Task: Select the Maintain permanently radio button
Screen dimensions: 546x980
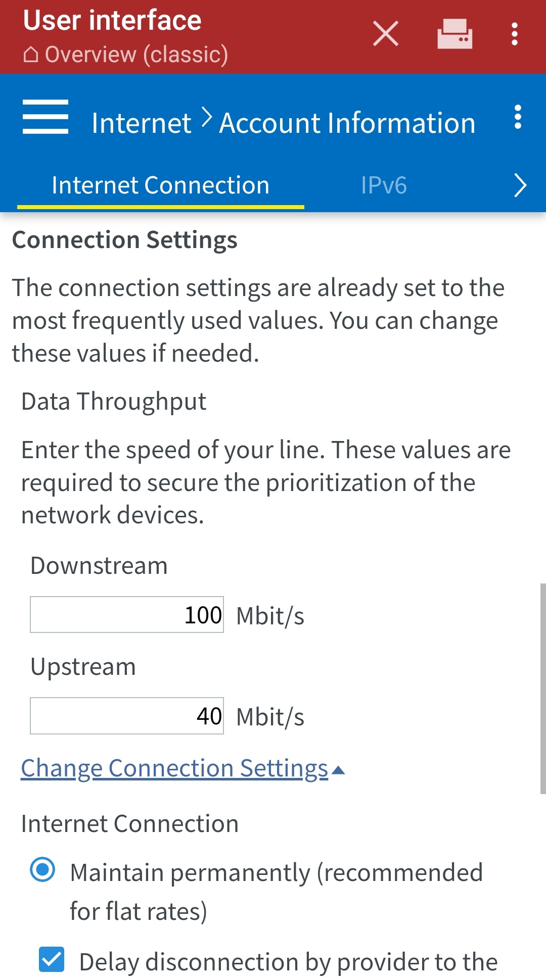Action: pyautogui.click(x=42, y=869)
